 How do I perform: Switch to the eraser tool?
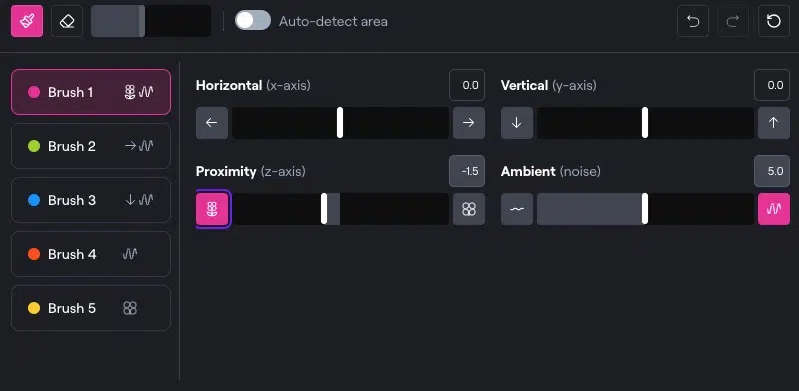tap(67, 21)
